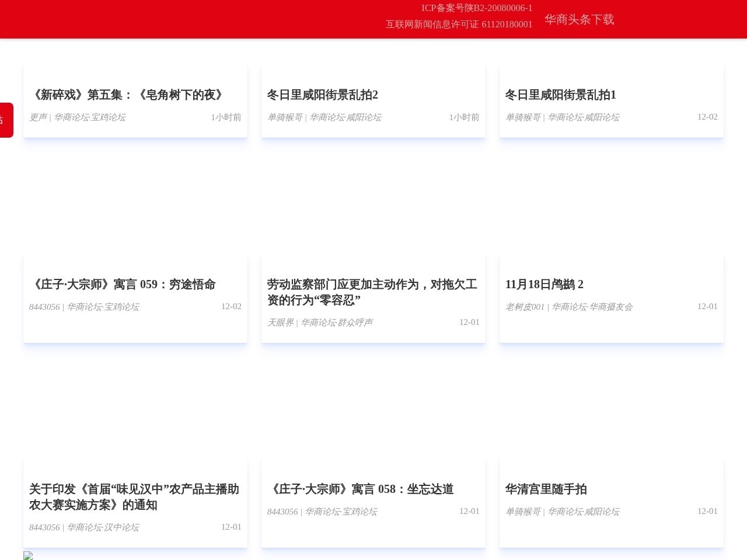Open 《庄子·大宗师》寓言 059：穷途悟命 article

pos(123,284)
